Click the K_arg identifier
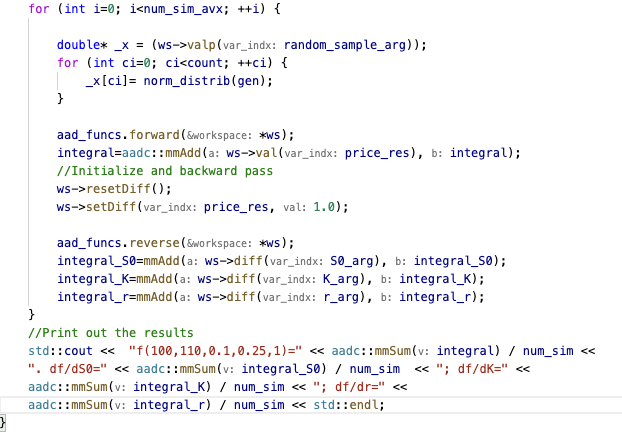 coord(341,279)
